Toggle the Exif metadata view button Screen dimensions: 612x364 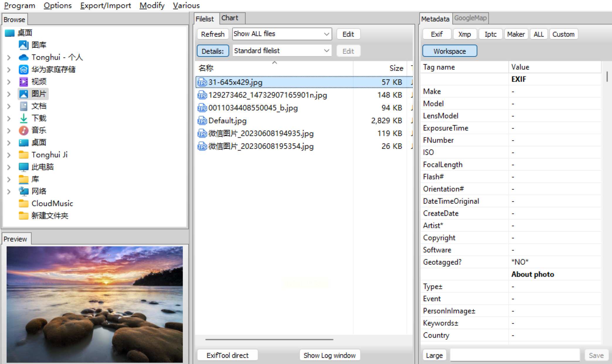click(x=436, y=34)
